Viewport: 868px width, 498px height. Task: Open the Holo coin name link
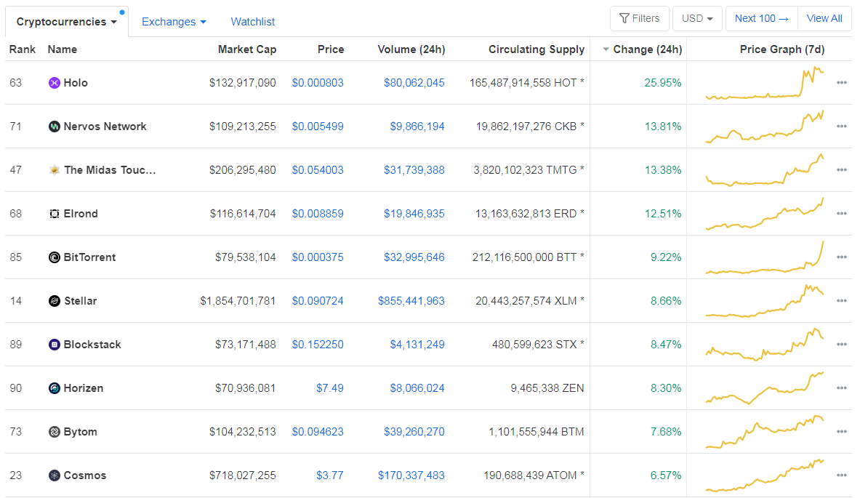pos(76,83)
